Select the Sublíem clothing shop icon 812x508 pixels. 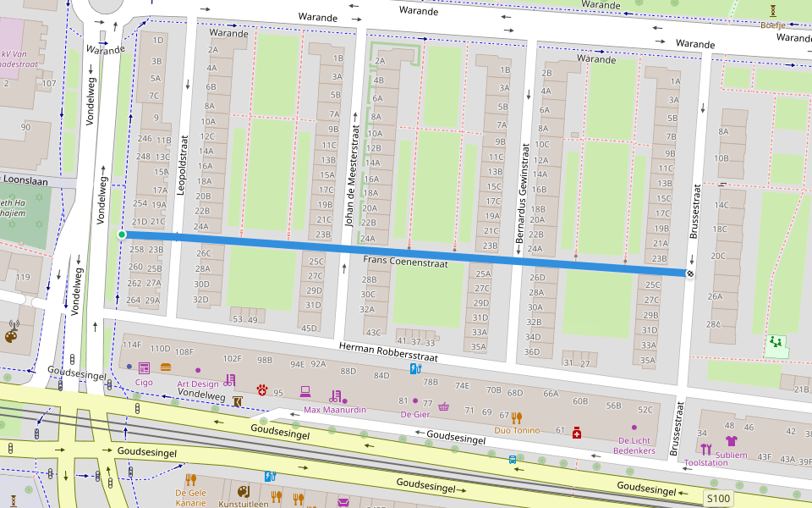(731, 441)
